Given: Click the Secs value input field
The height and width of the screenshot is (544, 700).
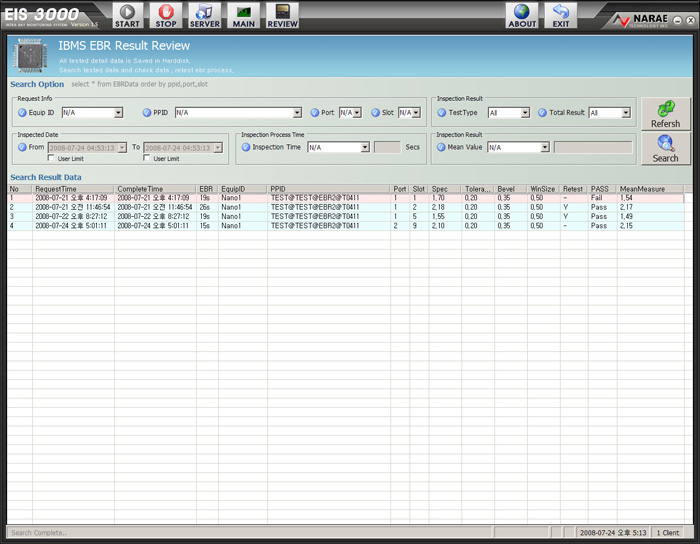Looking at the screenshot, I should click(387, 147).
